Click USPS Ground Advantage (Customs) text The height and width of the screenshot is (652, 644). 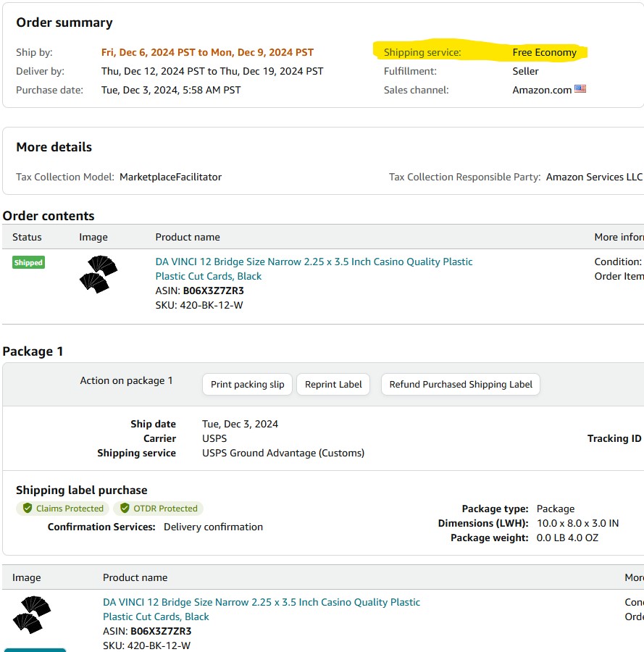[x=283, y=453]
